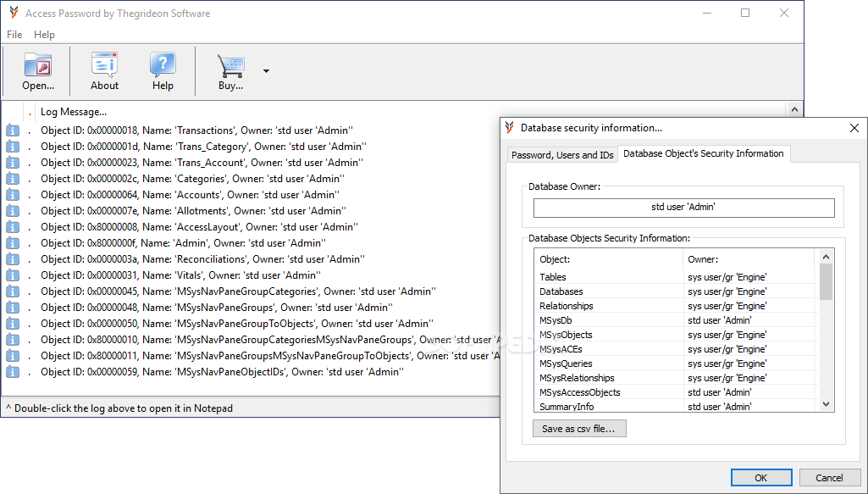Click info icon for Object ID 0x80000011 row
Screen dimensions: 868x494
(x=13, y=356)
